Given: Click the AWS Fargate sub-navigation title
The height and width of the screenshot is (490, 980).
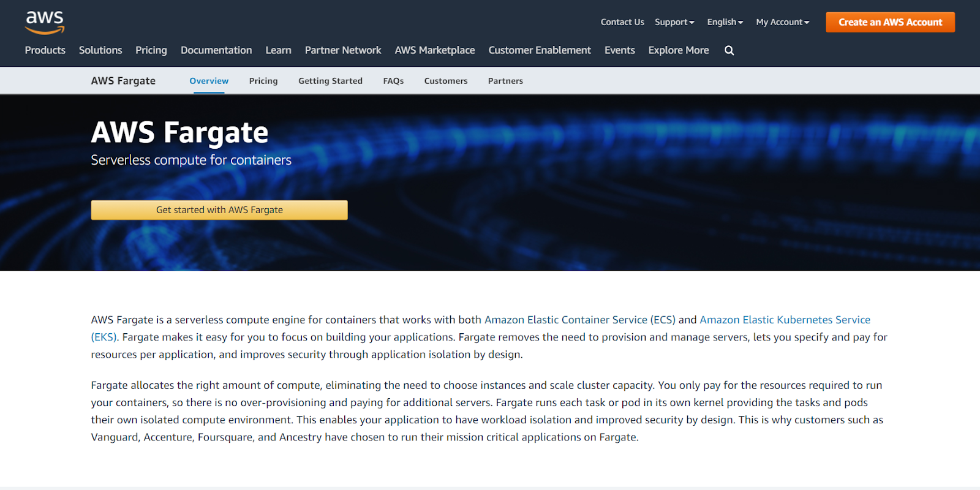Looking at the screenshot, I should [123, 81].
